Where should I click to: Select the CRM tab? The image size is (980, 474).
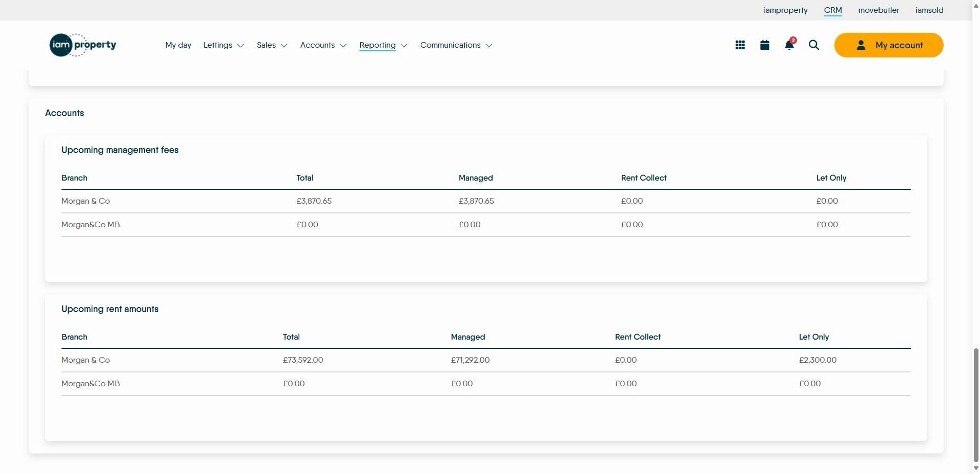[833, 10]
